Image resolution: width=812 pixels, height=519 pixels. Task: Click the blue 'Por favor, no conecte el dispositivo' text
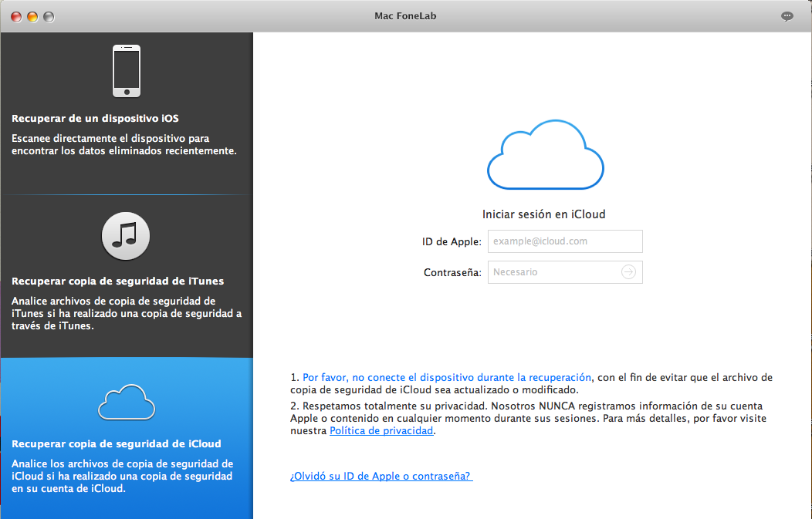coord(447,377)
